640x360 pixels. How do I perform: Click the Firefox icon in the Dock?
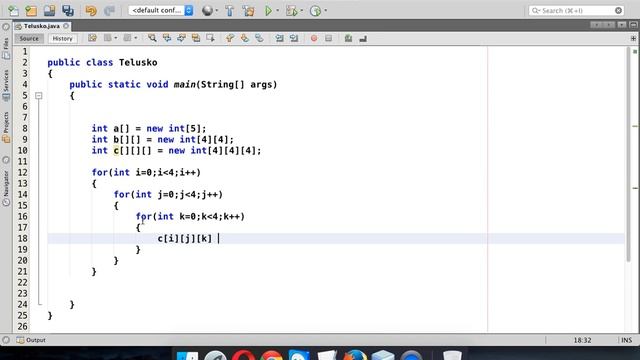(x=355, y=355)
